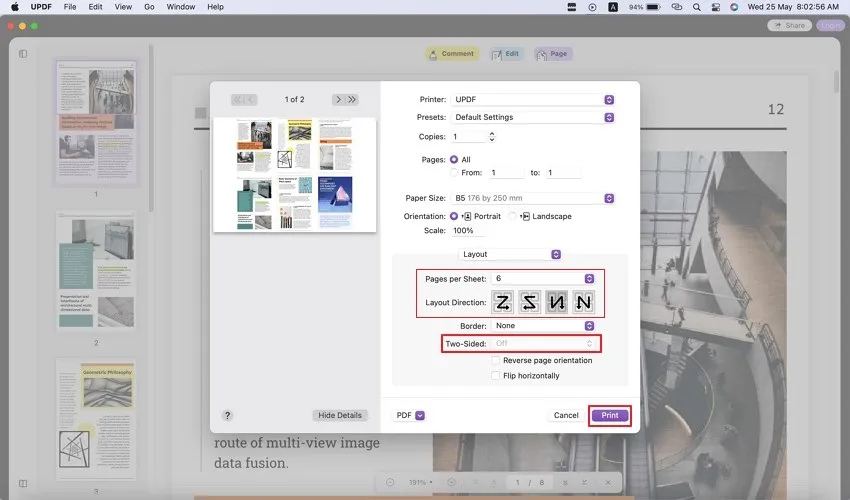Image resolution: width=850 pixels, height=500 pixels.
Task: Click the play circle menu bar icon
Action: pos(592,7)
